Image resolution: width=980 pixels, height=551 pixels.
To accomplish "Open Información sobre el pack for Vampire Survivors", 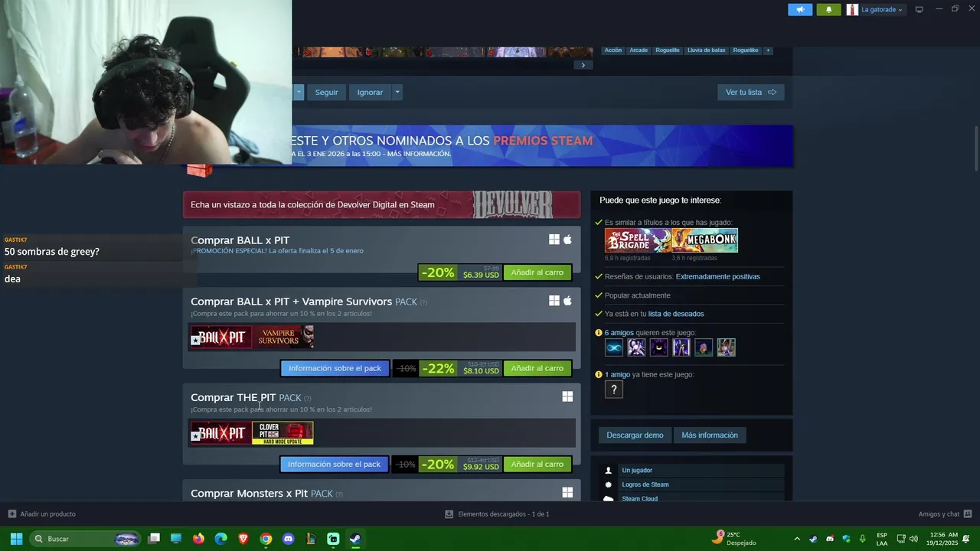I will coord(335,368).
